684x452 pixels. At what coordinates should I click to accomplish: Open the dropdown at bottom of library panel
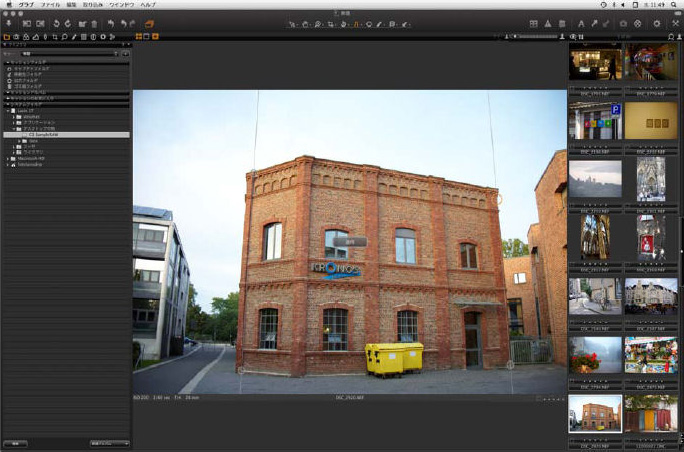tap(109, 442)
